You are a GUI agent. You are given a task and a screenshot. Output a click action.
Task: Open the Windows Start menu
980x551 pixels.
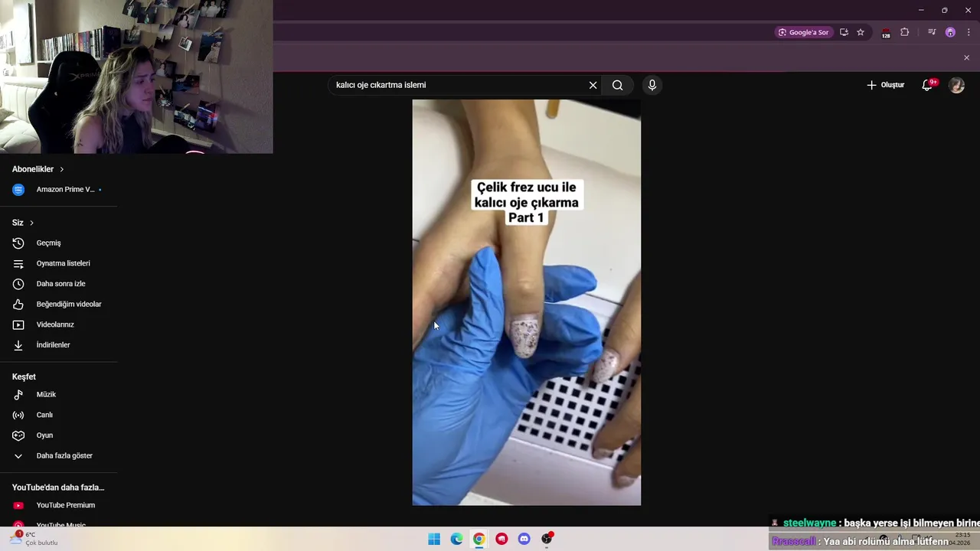pos(434,539)
